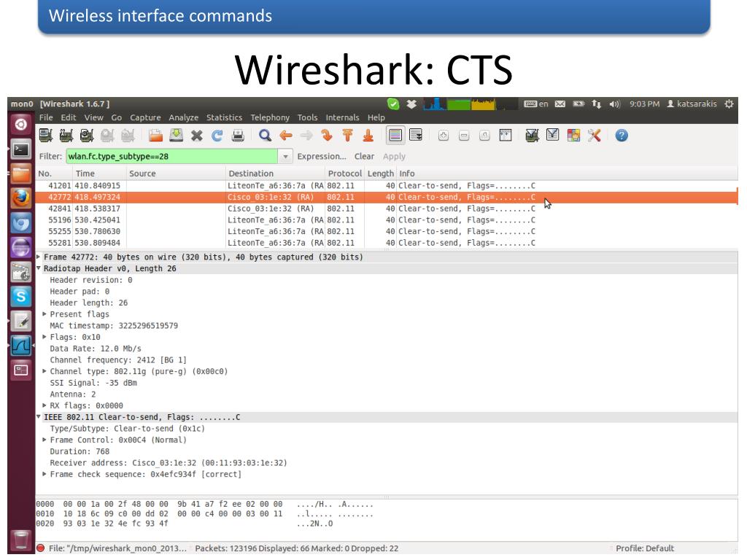Save capture file toolbar icon

click(x=177, y=136)
